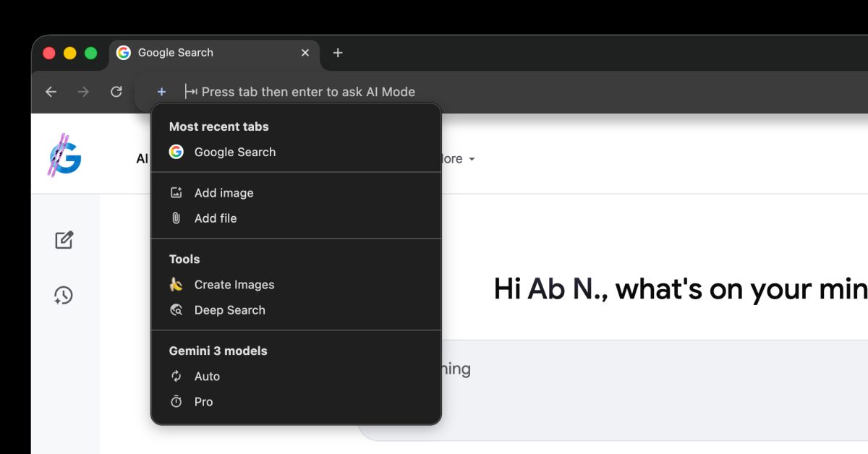This screenshot has width=868, height=454.
Task: Select the Auto model under Gemini 3 models
Action: pos(207,376)
